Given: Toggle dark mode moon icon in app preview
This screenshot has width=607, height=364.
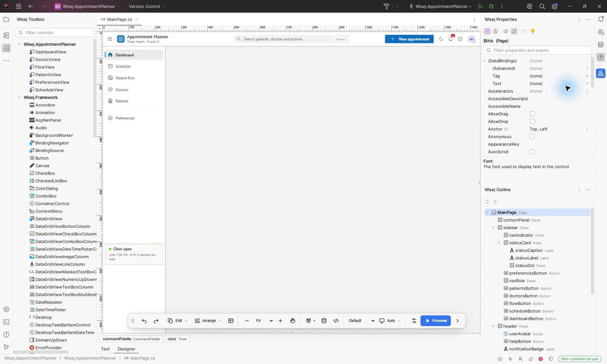Looking at the screenshot, I should point(441,39).
